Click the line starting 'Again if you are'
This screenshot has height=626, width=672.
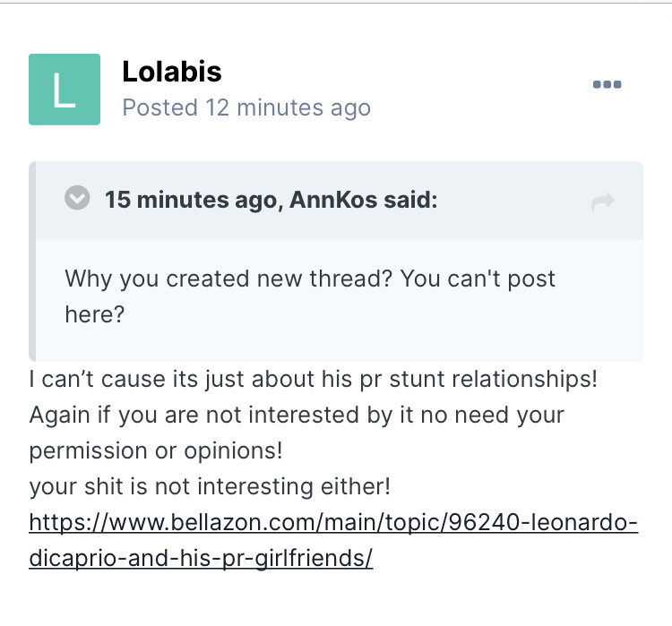pyautogui.click(x=297, y=416)
